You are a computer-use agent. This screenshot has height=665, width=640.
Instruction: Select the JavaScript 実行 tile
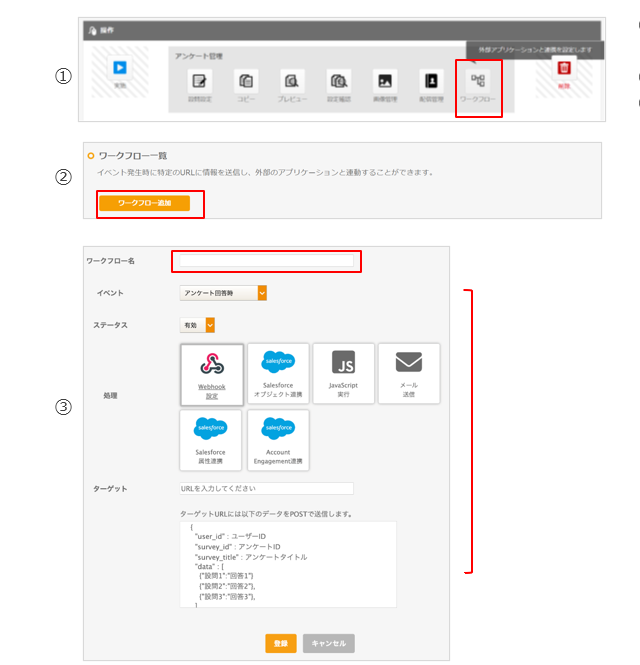(x=344, y=374)
